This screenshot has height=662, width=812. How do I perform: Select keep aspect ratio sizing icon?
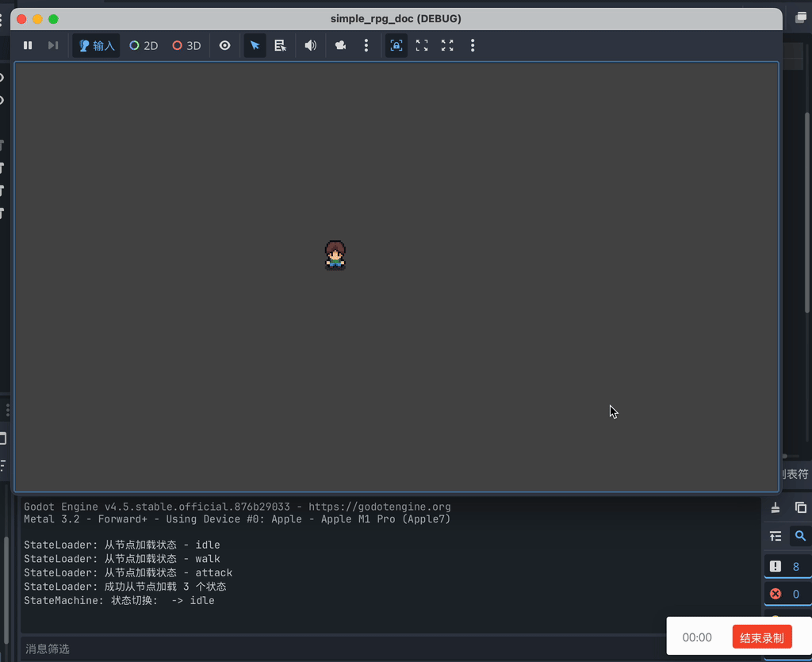click(422, 45)
